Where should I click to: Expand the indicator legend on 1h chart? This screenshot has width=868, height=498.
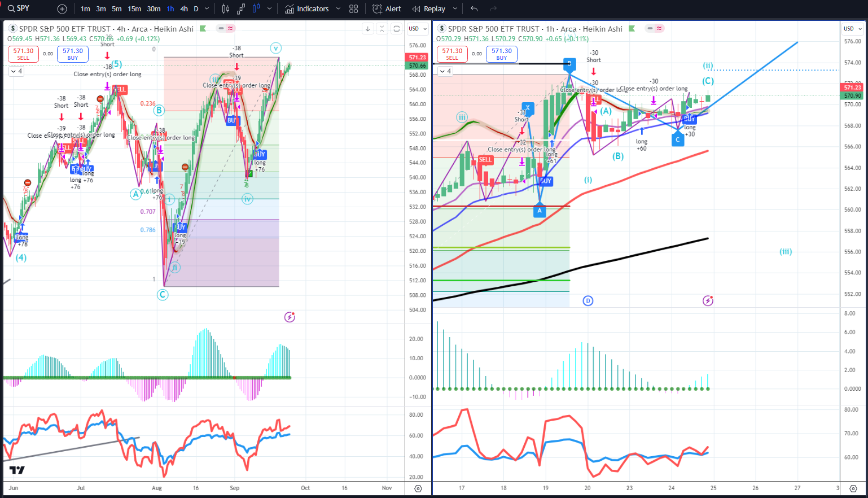[x=445, y=71]
